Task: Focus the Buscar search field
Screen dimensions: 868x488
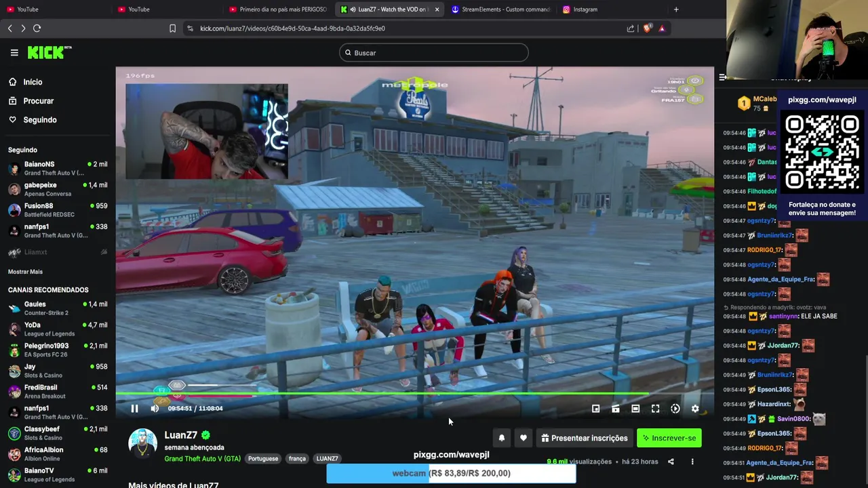Action: pos(434,53)
